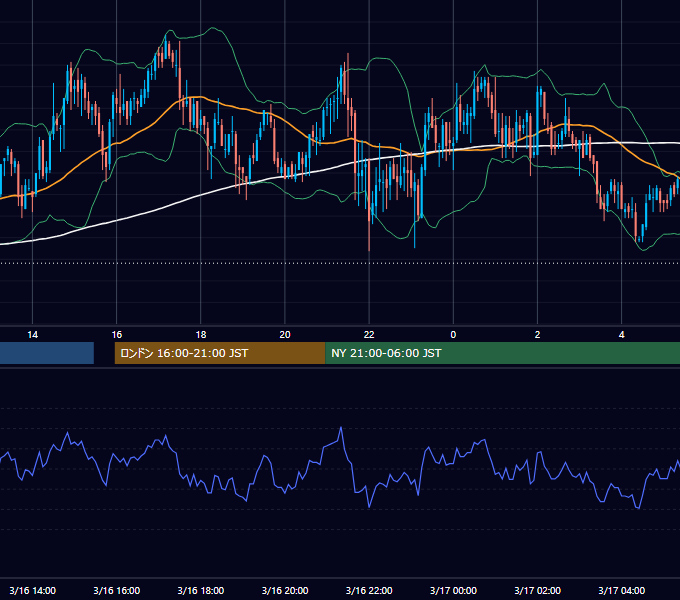The width and height of the screenshot is (680, 600).
Task: Click the 3/17 00:00 timestamp label
Action: 453,590
